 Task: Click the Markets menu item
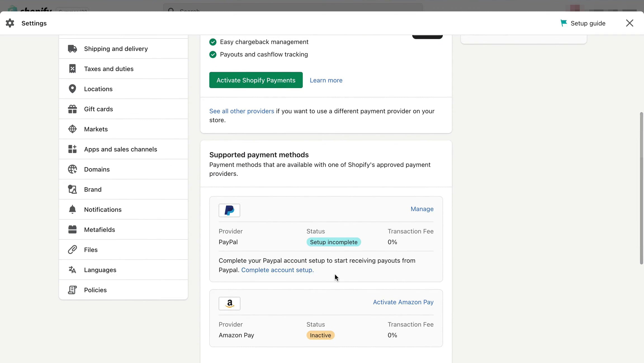(x=96, y=129)
